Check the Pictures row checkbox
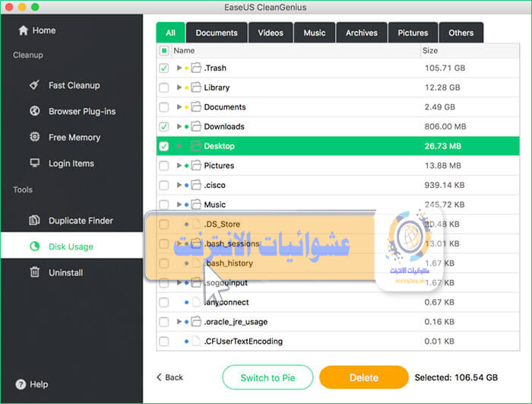The width and height of the screenshot is (532, 404). (164, 166)
